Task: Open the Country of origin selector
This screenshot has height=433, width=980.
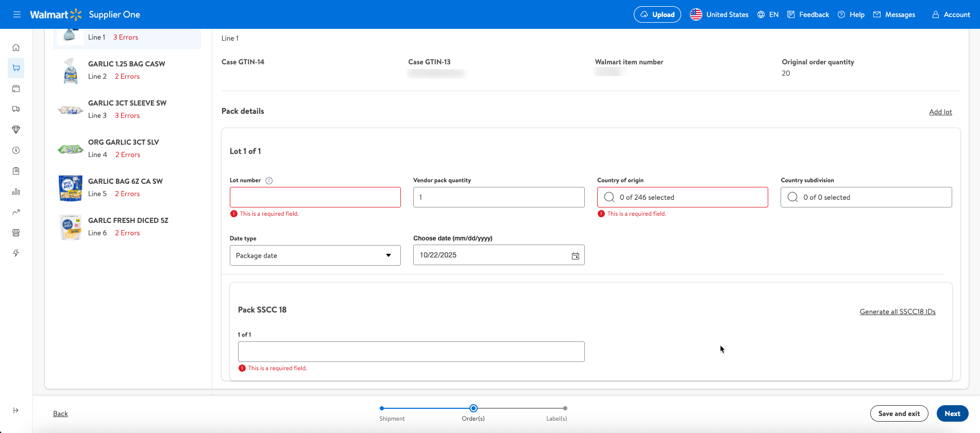Action: click(x=682, y=197)
